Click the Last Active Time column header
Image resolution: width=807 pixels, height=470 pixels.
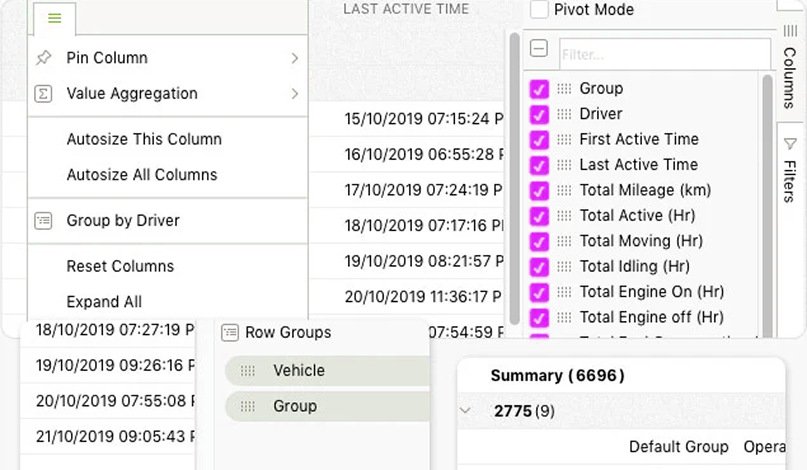[406, 9]
